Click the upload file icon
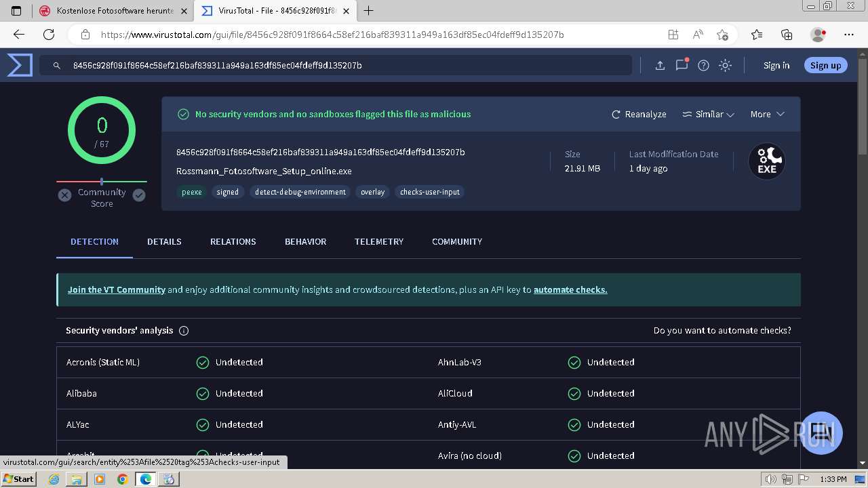Viewport: 868px width, 488px height. click(659, 65)
